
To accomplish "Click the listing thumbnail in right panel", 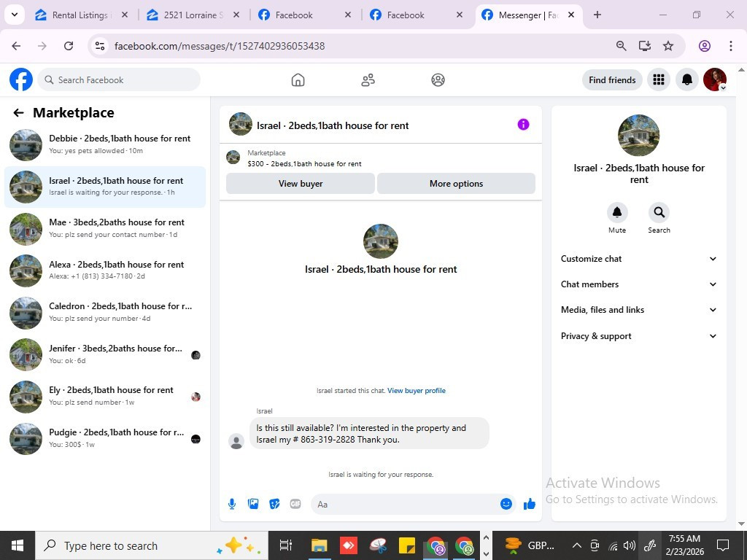I will [x=638, y=135].
